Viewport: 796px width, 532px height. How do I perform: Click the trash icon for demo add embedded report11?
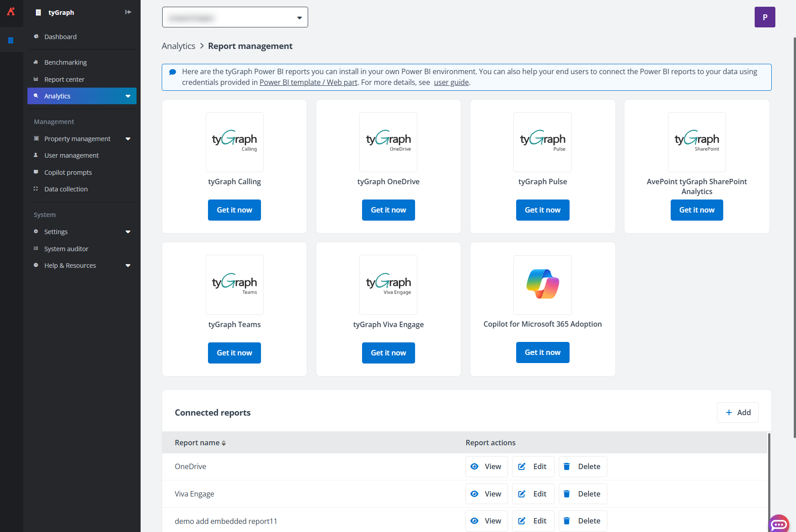pos(566,521)
